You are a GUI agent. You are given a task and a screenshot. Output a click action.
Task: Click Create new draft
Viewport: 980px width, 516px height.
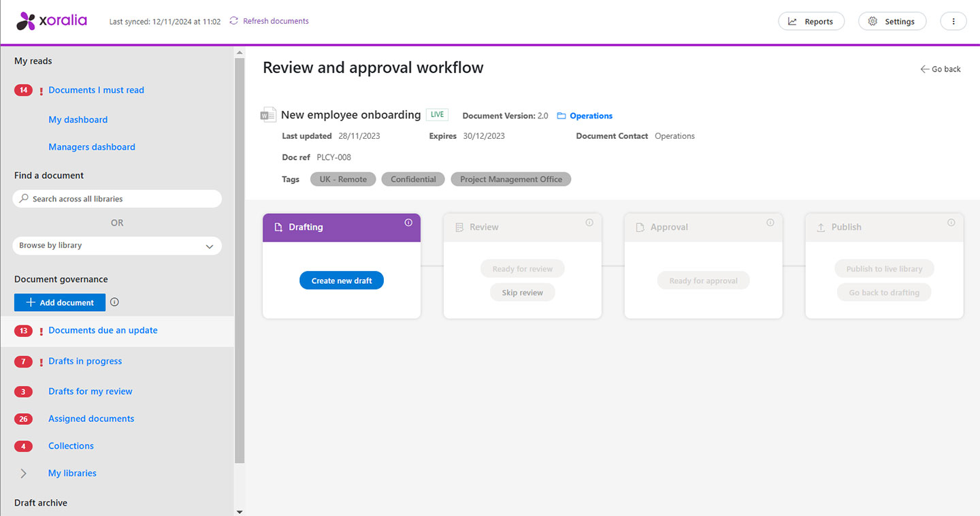pos(342,280)
